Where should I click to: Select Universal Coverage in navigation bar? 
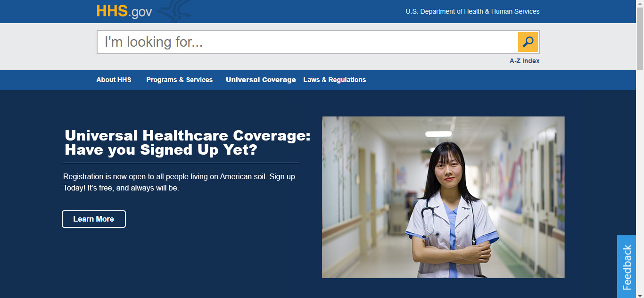coord(261,80)
